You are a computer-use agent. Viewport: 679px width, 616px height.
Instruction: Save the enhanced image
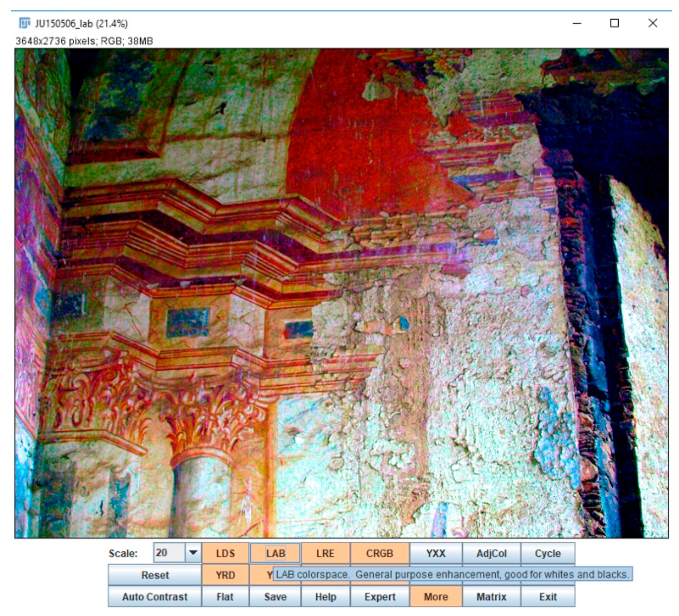(x=275, y=597)
